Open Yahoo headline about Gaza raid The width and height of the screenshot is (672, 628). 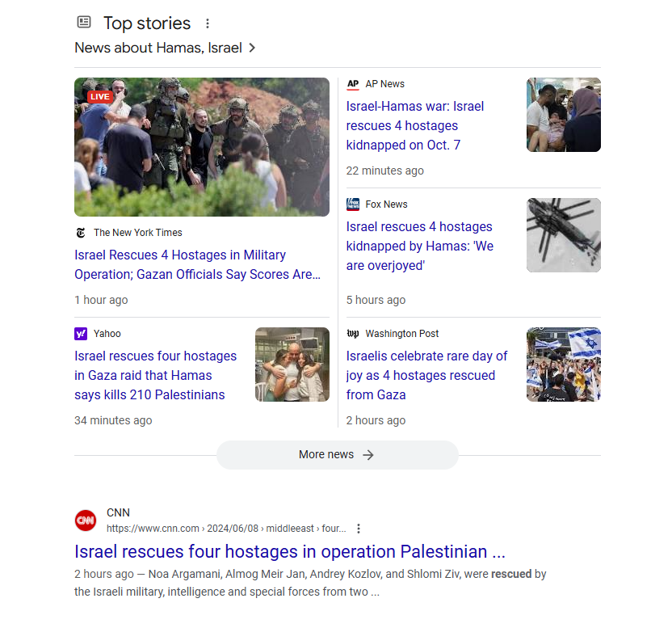pos(156,375)
